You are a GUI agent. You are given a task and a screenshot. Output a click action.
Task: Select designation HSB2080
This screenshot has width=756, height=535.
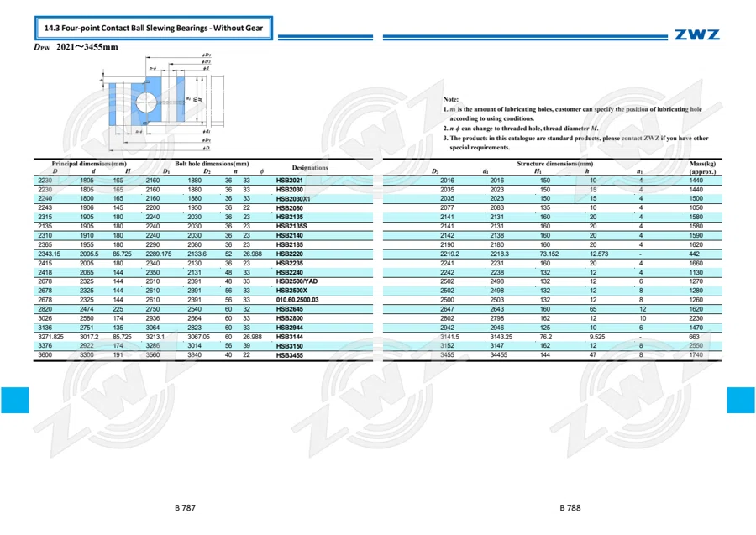pyautogui.click(x=289, y=207)
